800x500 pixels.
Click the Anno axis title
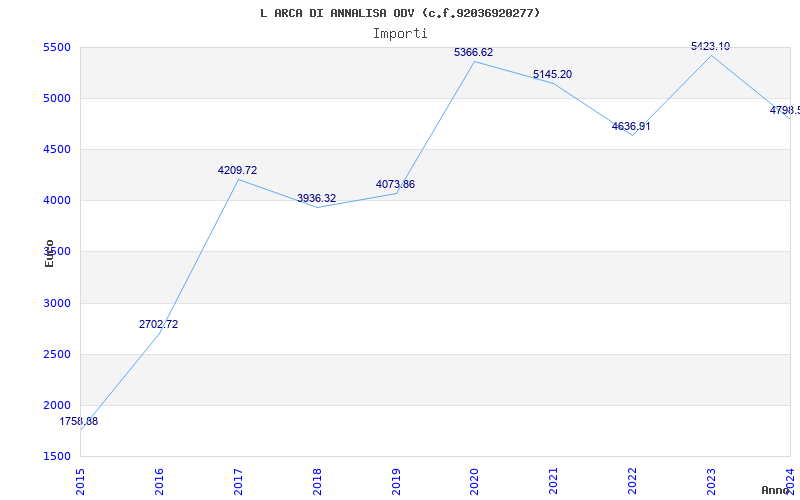tap(775, 490)
